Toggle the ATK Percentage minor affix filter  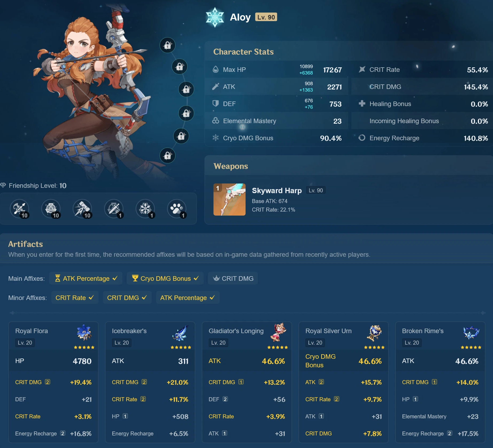[x=188, y=298]
